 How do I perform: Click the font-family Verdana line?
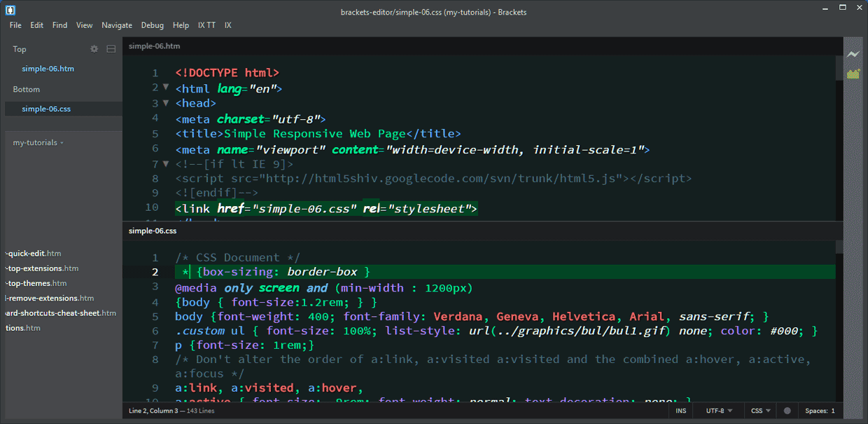pyautogui.click(x=472, y=317)
